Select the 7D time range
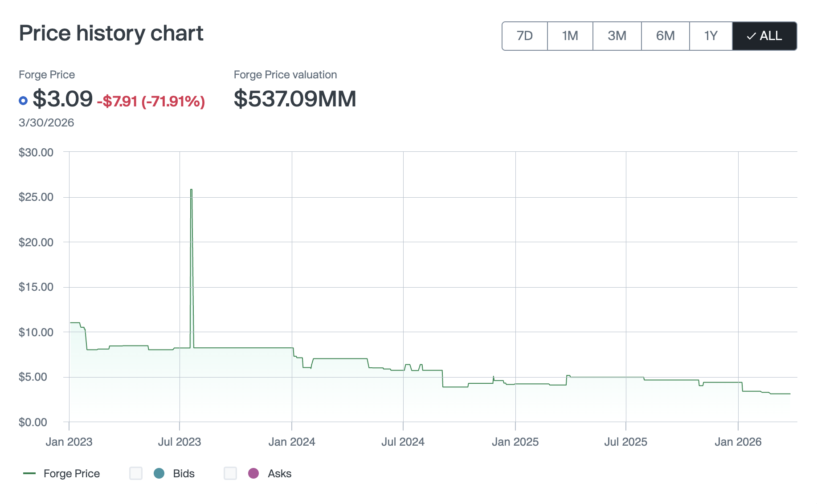The width and height of the screenshot is (817, 504). coord(524,36)
